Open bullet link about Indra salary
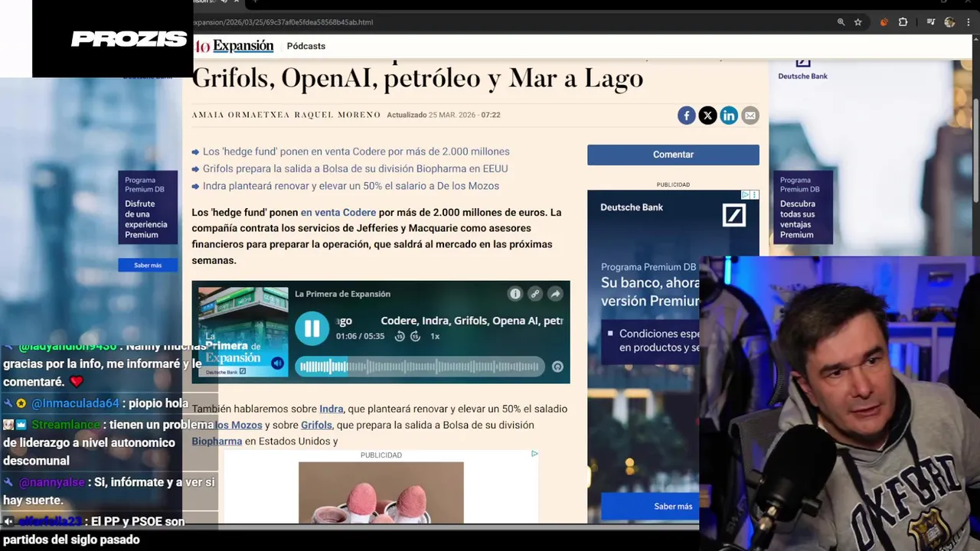The image size is (980, 551). pos(351,186)
